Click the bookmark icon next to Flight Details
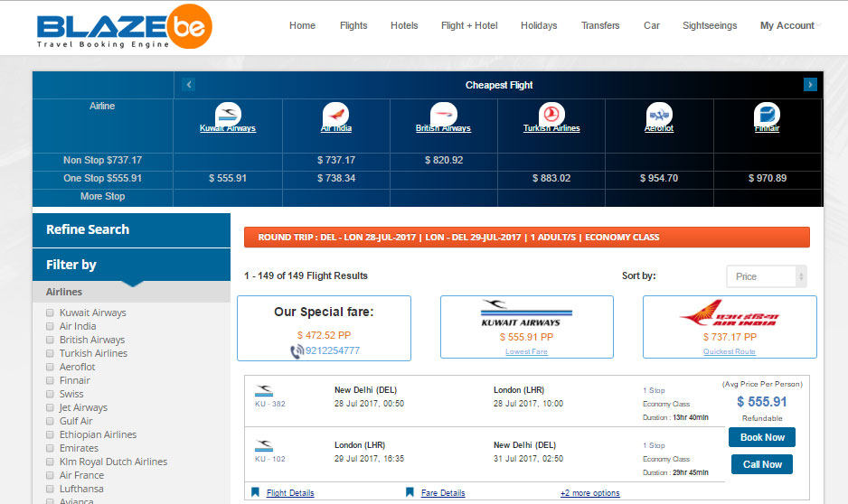 [255, 492]
